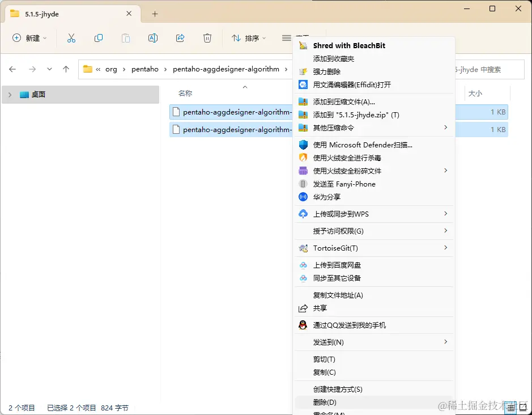Expand 使用火绒安全粉碎文件 submenu

click(x=374, y=171)
